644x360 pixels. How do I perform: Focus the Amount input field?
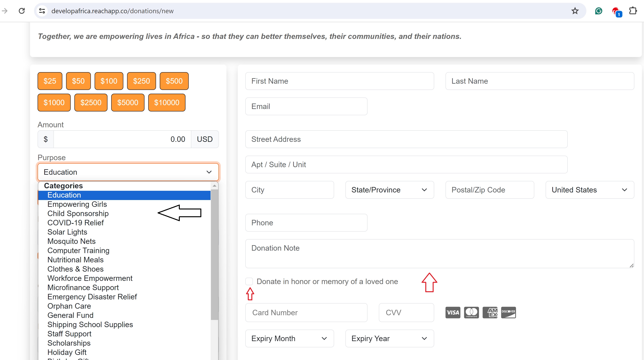pyautogui.click(x=122, y=139)
